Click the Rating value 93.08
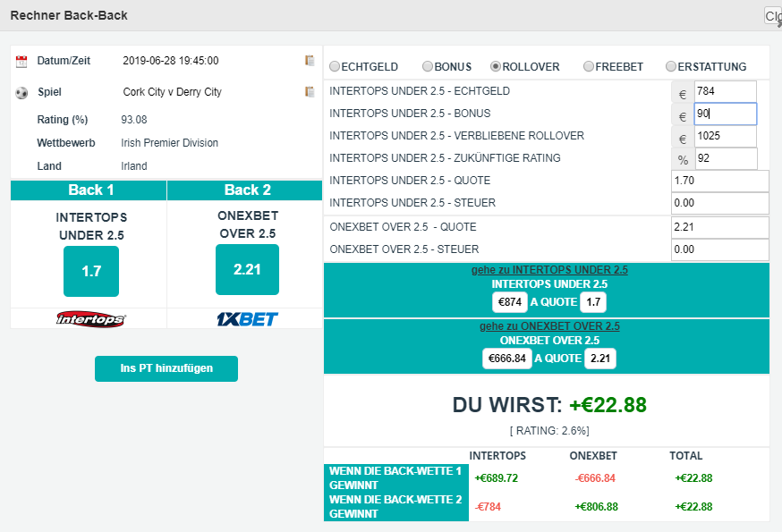Screen dimensions: 782x532 click(134, 120)
